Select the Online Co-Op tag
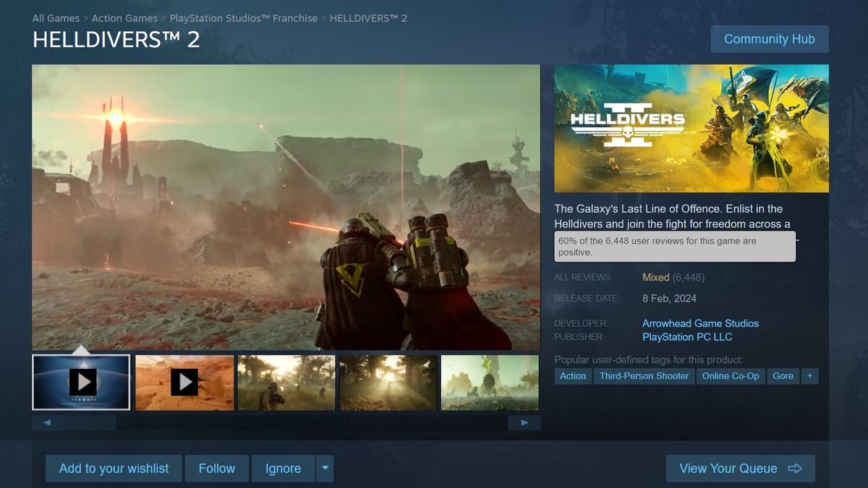868x488 pixels. click(x=731, y=375)
